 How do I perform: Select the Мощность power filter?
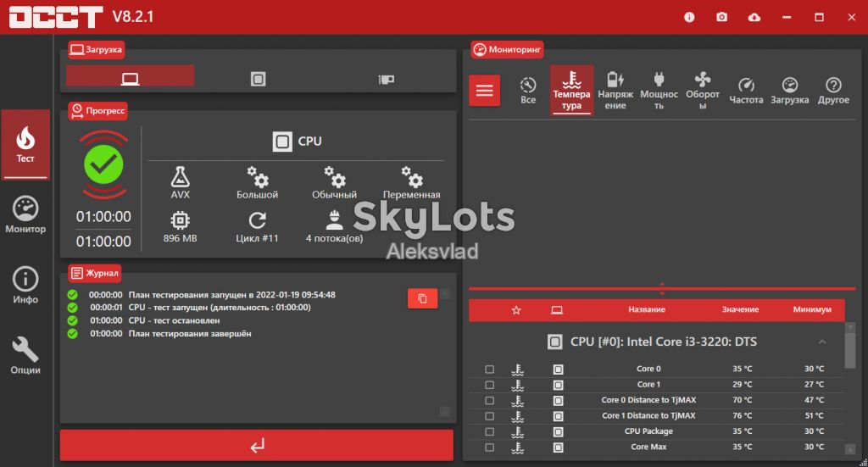(x=659, y=90)
